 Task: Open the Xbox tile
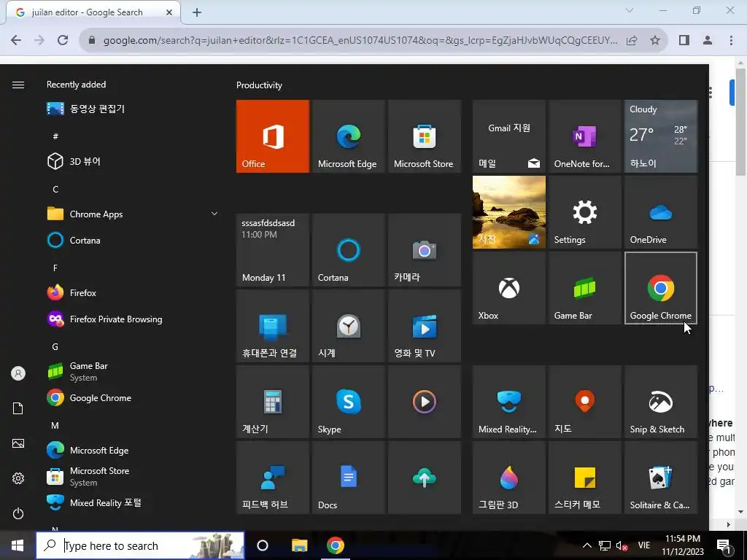tap(508, 288)
